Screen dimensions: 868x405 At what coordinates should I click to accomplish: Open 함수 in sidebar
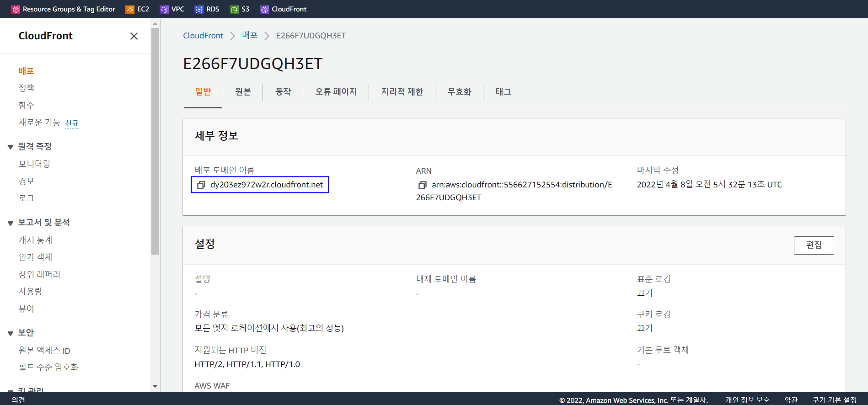tap(27, 105)
